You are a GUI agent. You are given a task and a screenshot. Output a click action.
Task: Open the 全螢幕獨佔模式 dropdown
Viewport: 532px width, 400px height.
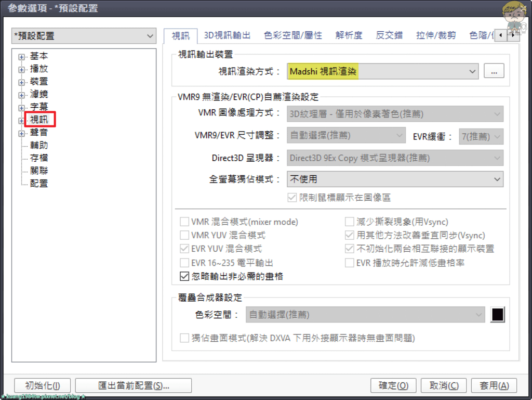click(395, 179)
